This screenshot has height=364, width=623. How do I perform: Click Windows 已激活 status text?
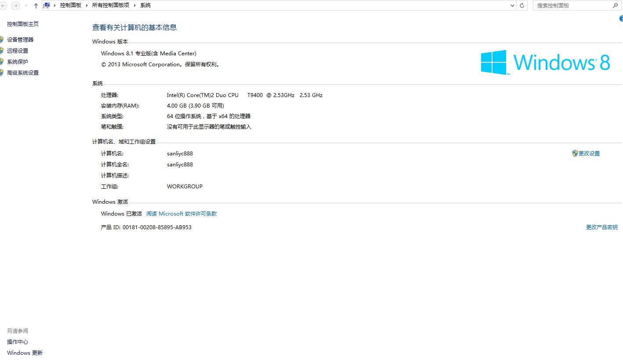(x=121, y=214)
